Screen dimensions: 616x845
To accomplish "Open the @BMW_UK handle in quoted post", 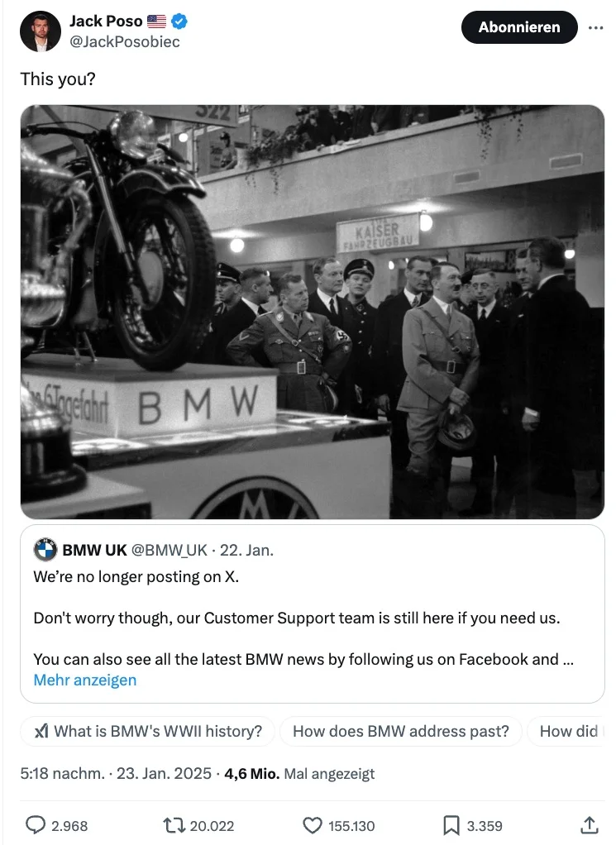I will click(x=170, y=550).
